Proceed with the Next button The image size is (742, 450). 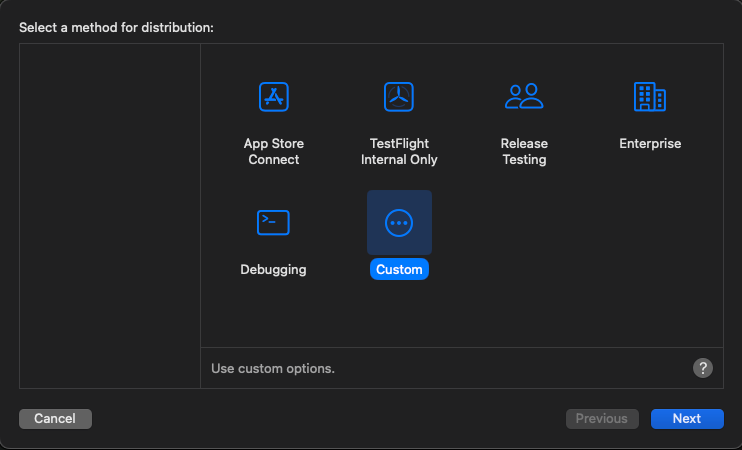pyautogui.click(x=687, y=419)
